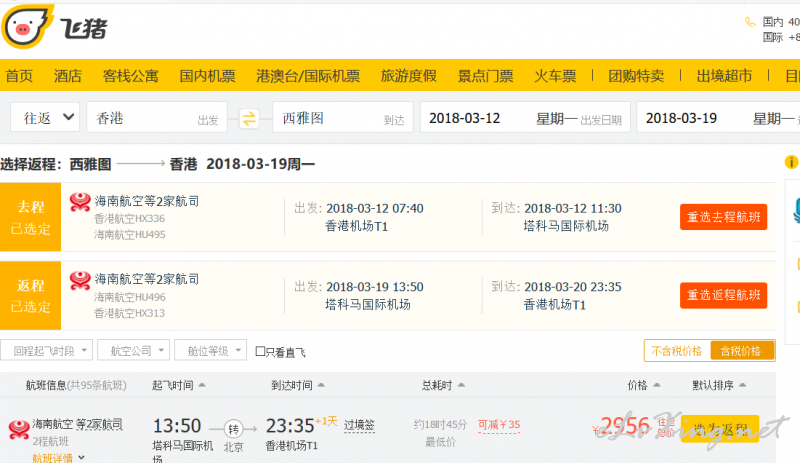This screenshot has height=463, width=800.
Task: Open the 舱位等级 filter dropdown
Action: tap(211, 351)
